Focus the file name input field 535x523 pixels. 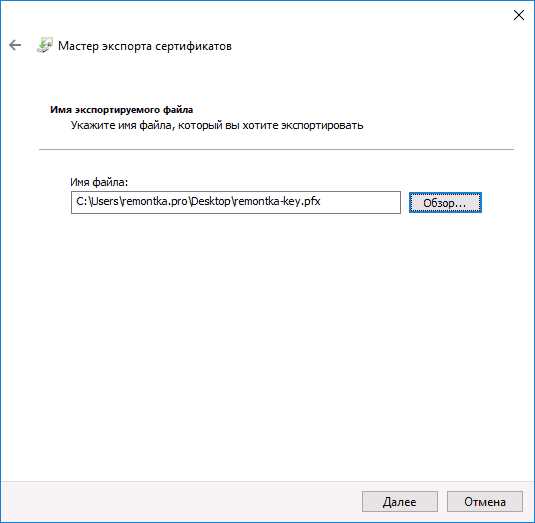(236, 202)
